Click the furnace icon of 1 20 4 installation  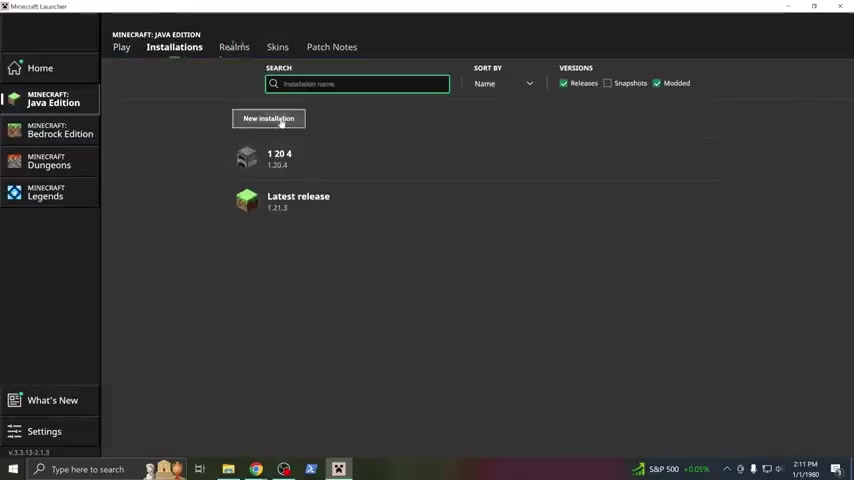(x=247, y=158)
